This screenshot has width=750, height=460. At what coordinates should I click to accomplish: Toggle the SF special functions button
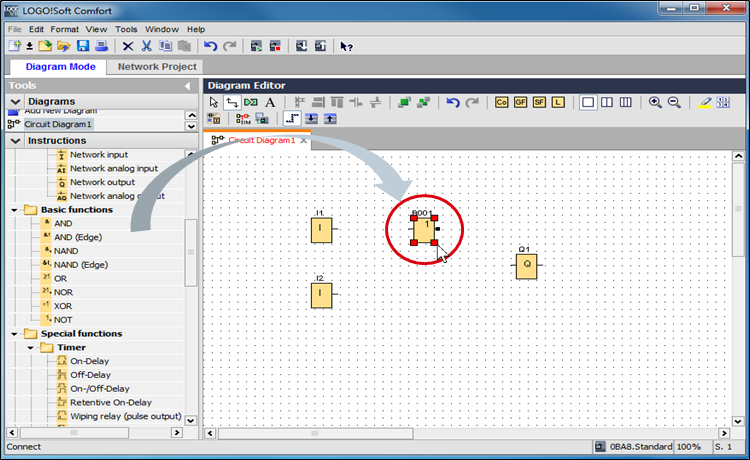[x=539, y=102]
